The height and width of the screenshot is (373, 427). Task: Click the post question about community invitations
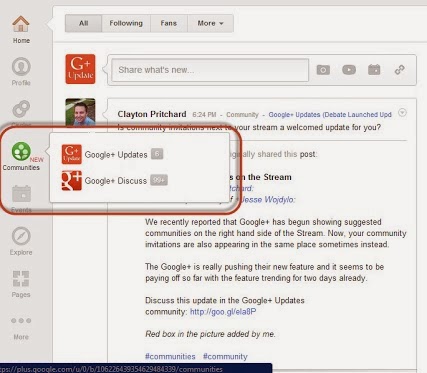coord(249,127)
